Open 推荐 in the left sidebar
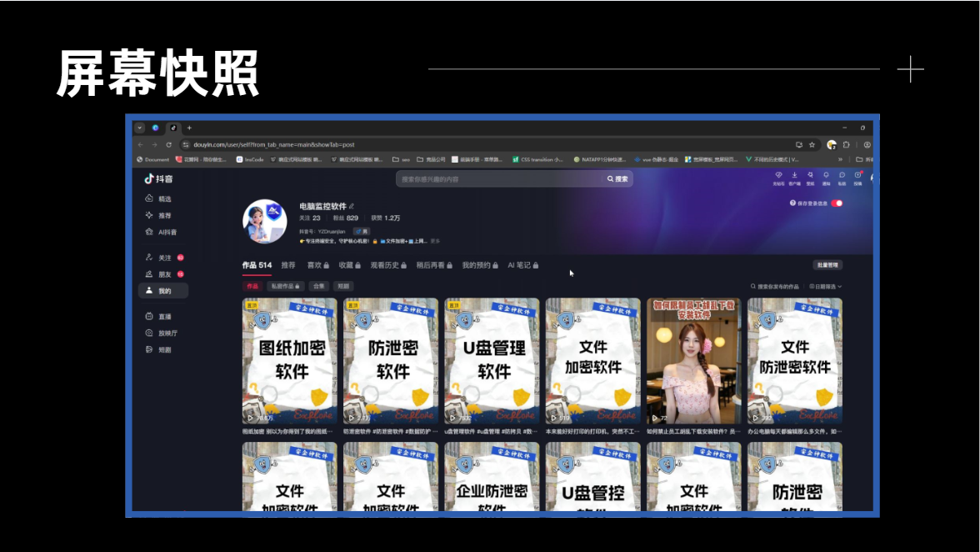This screenshot has width=980, height=552. (157, 215)
